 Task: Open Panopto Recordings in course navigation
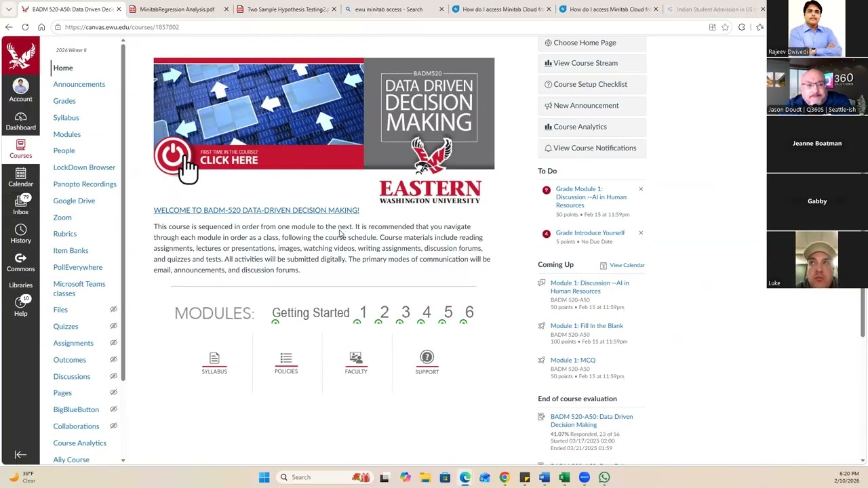tap(85, 184)
